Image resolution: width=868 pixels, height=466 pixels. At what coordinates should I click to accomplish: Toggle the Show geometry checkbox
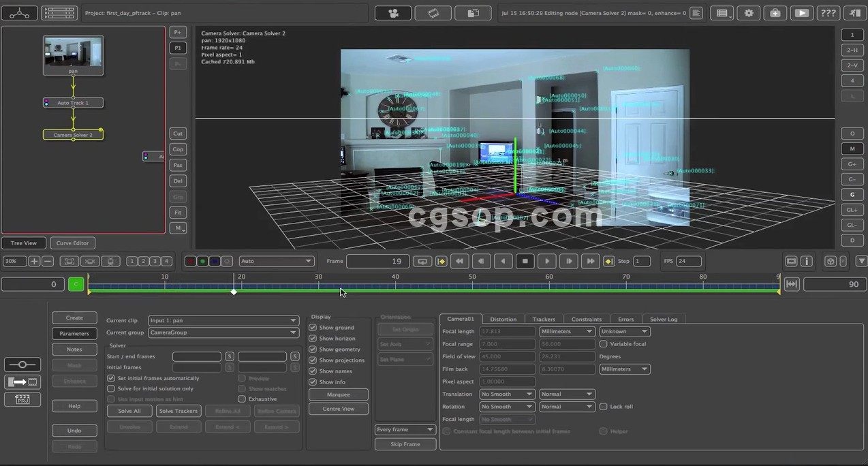pos(313,349)
